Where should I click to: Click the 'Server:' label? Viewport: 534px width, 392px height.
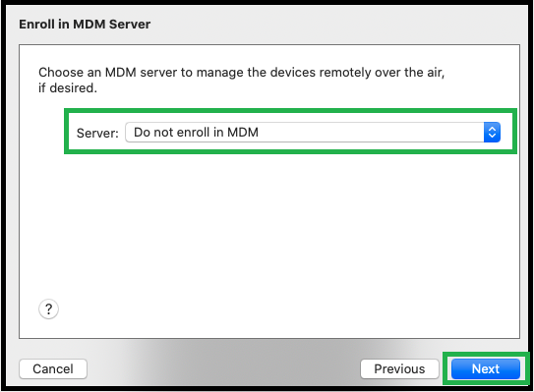[97, 133]
